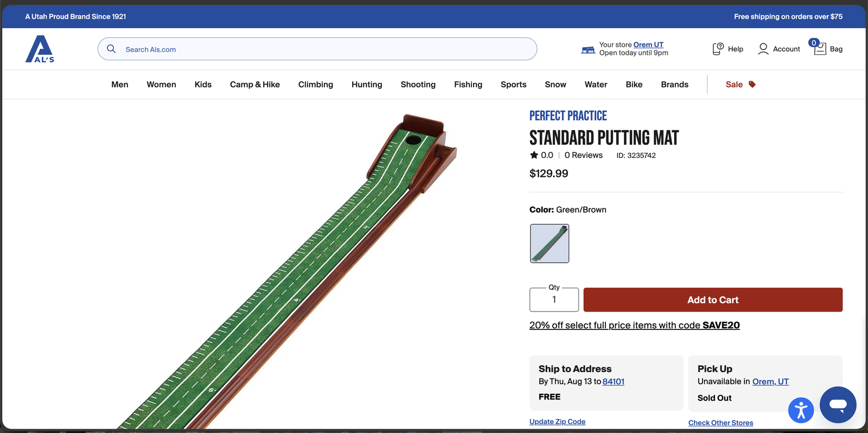Click Update Zip Code
868x433 pixels.
pyautogui.click(x=558, y=422)
